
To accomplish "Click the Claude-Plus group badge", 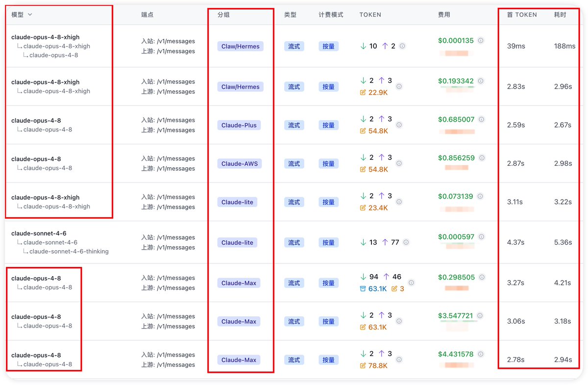I will click(239, 125).
